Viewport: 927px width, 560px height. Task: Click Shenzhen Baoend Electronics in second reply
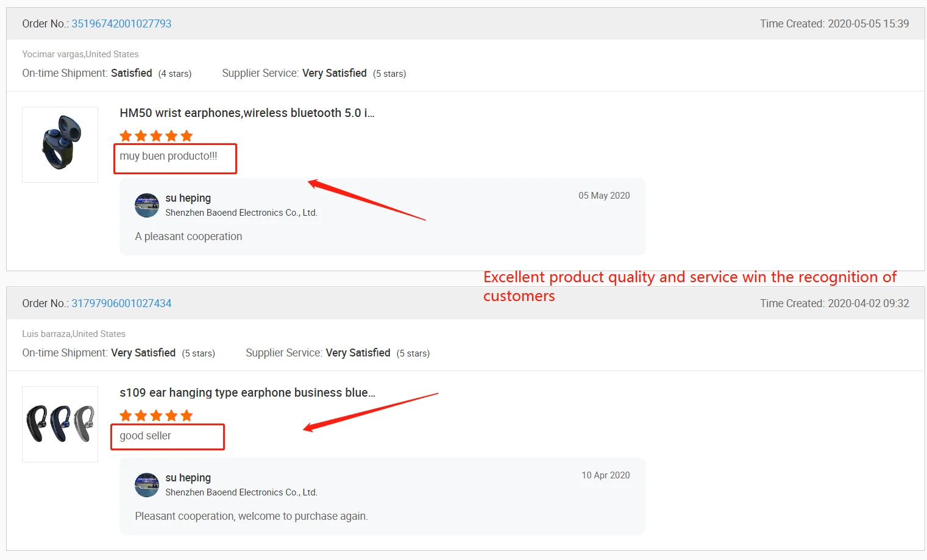[x=241, y=492]
